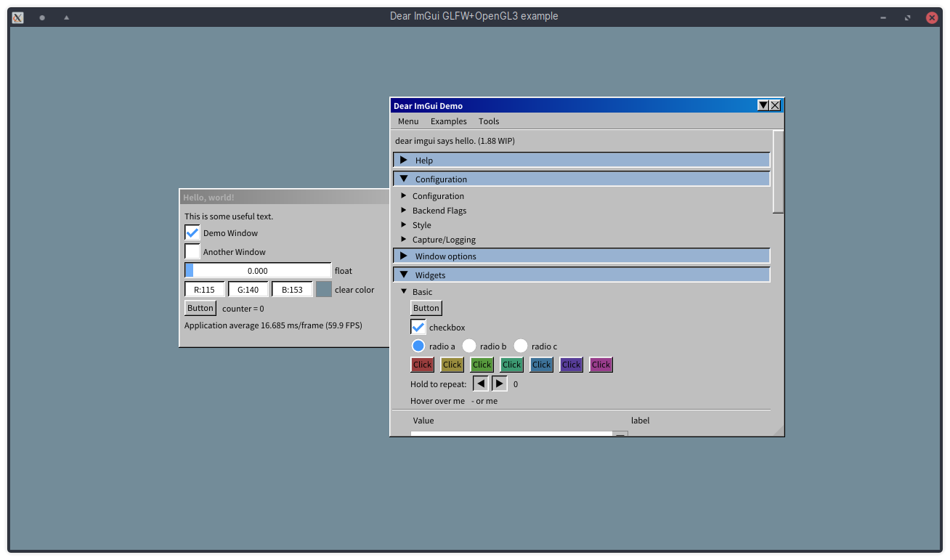
Task: Expand the Window options header
Action: pos(582,256)
